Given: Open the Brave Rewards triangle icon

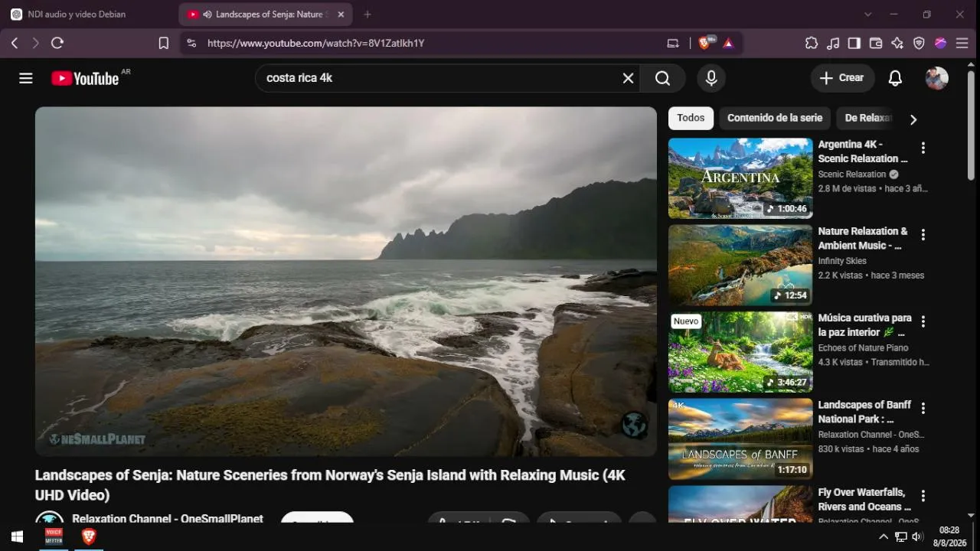Looking at the screenshot, I should [728, 44].
